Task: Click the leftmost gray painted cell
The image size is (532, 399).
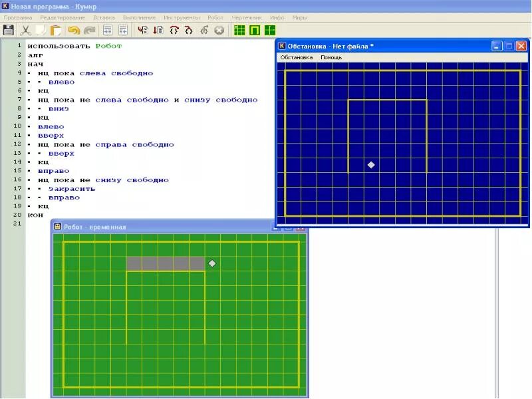Action: (134, 263)
